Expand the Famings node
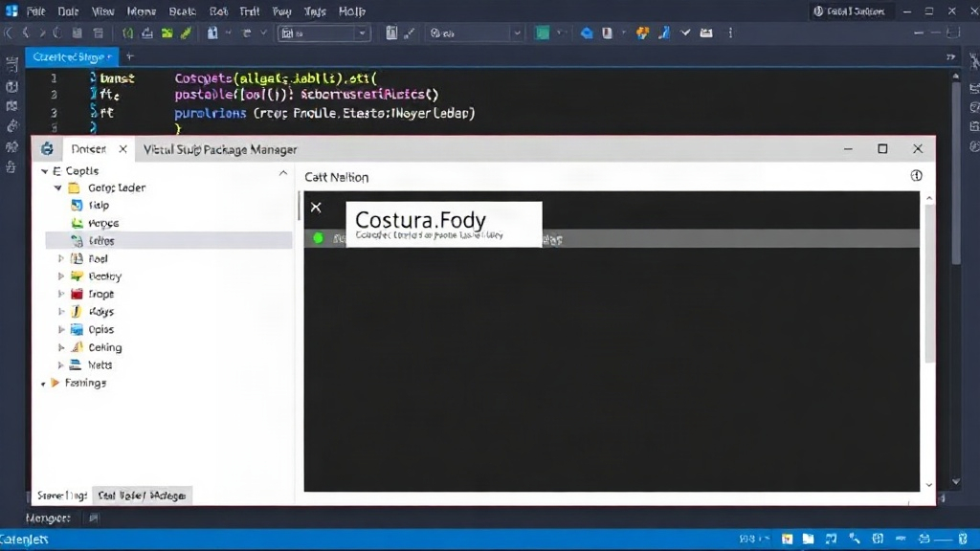Screen dimensions: 980x551 click(43, 383)
